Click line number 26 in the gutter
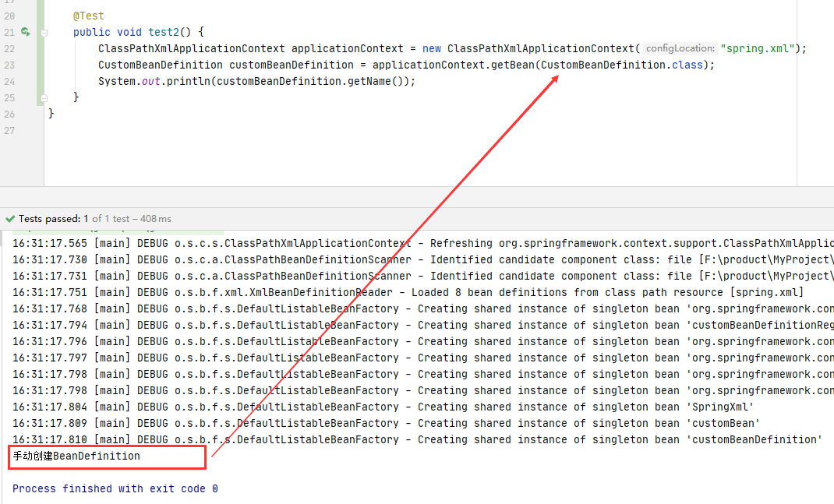 click(x=9, y=115)
